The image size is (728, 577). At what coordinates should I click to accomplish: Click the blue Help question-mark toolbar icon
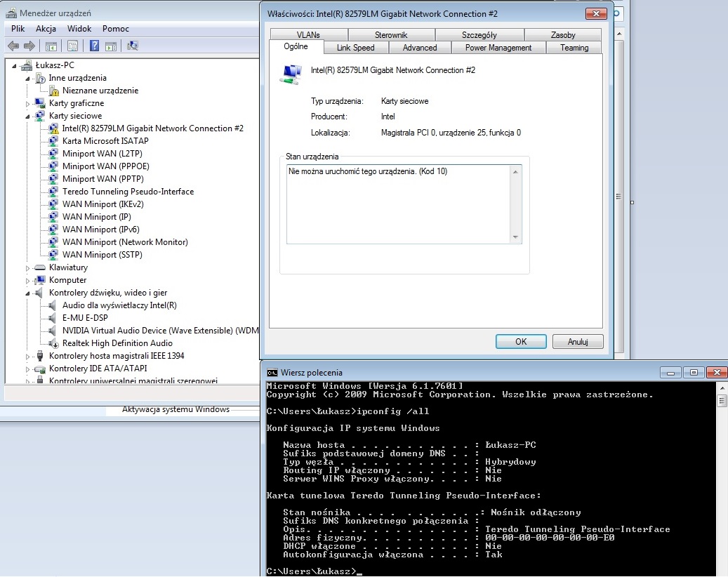(x=94, y=46)
